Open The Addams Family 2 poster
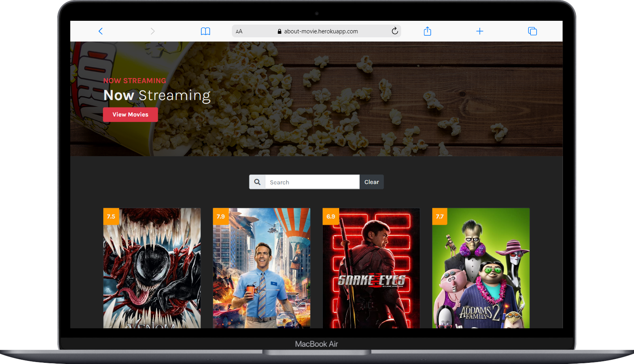Image resolution: width=634 pixels, height=364 pixels. point(481,271)
